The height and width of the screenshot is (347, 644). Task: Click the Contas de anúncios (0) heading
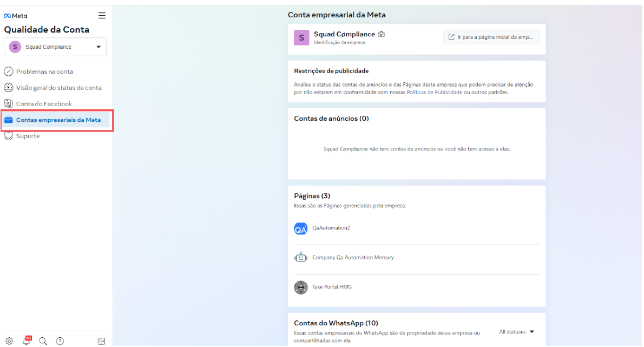pos(331,119)
